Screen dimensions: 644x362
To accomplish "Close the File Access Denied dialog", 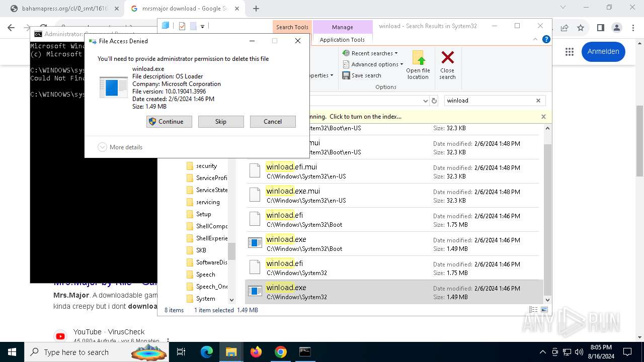I will tap(298, 41).
